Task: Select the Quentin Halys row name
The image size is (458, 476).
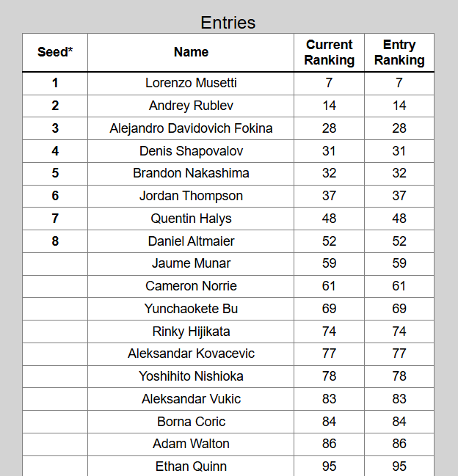Action: pyautogui.click(x=191, y=219)
